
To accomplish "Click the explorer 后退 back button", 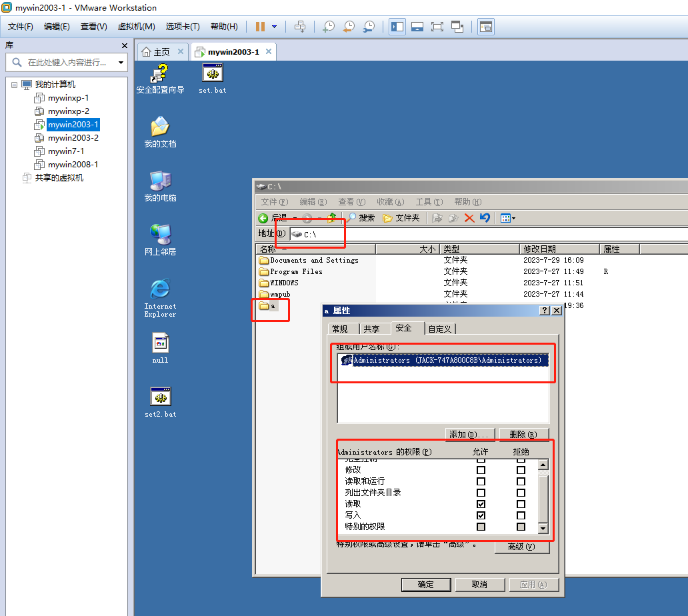I will 273,218.
